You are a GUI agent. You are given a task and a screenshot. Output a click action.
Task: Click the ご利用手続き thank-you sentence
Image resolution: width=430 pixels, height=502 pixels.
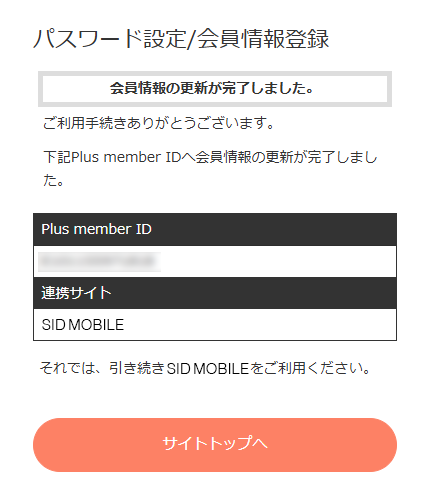tap(158, 123)
